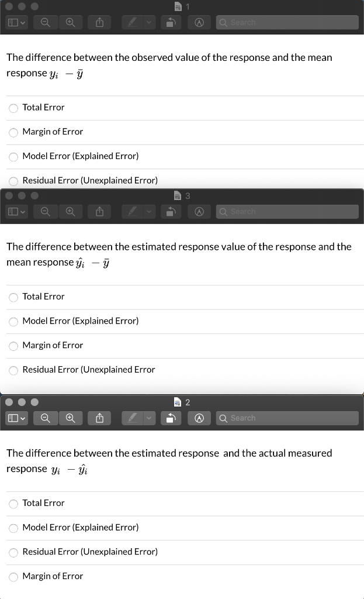Rotate image in window 3
364x599 pixels.
click(171, 212)
